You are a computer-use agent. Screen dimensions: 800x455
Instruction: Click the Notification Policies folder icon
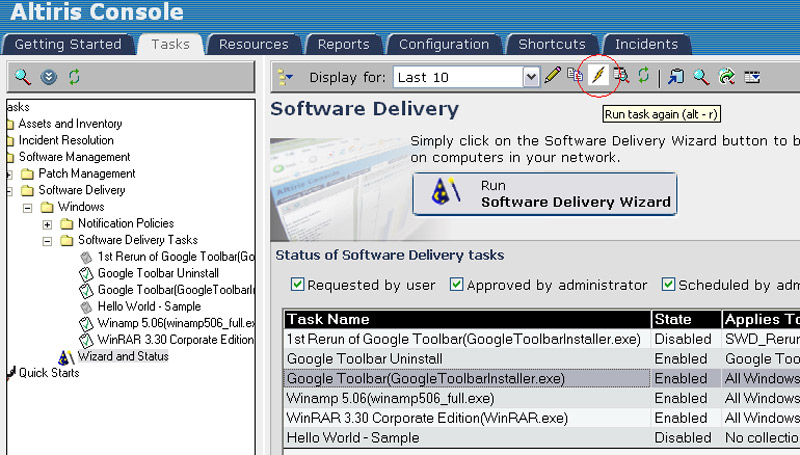tap(67, 224)
